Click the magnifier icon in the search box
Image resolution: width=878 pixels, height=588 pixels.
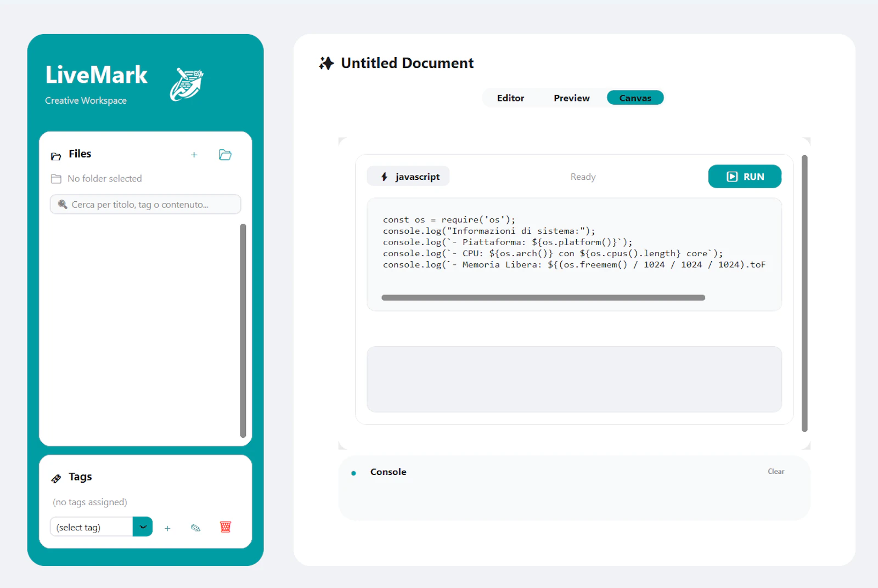click(63, 204)
